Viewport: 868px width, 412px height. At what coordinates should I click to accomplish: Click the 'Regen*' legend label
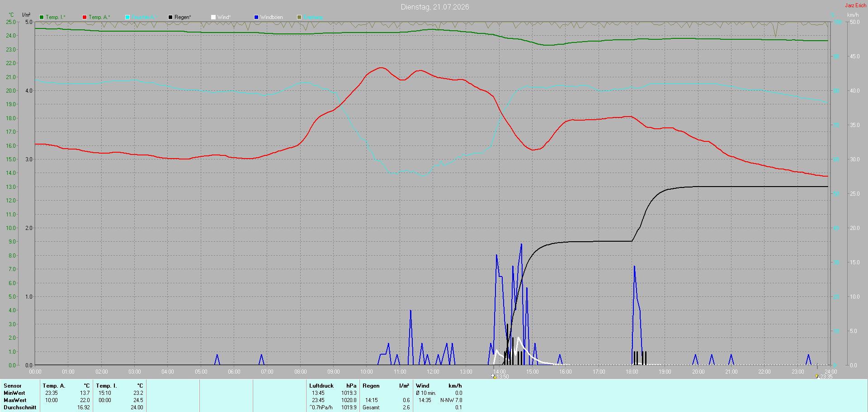183,17
